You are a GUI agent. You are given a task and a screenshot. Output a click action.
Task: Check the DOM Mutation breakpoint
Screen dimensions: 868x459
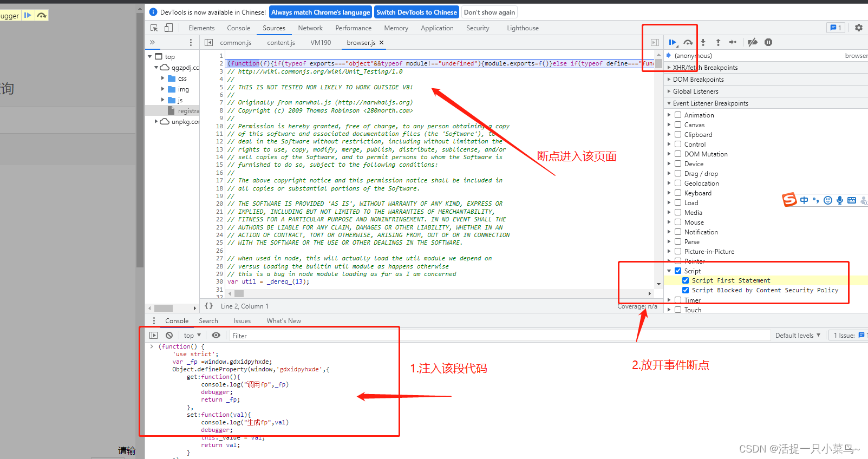point(678,154)
